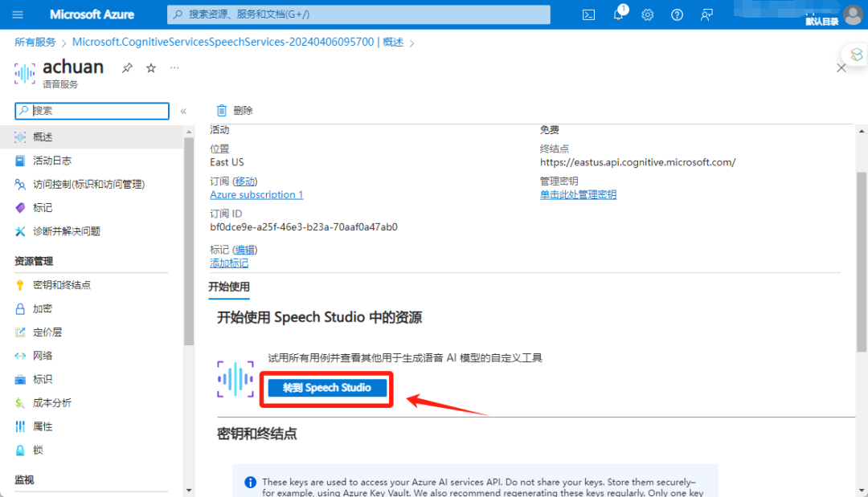Switch to the 开始使用 tab
The height and width of the screenshot is (497, 868).
tap(228, 287)
